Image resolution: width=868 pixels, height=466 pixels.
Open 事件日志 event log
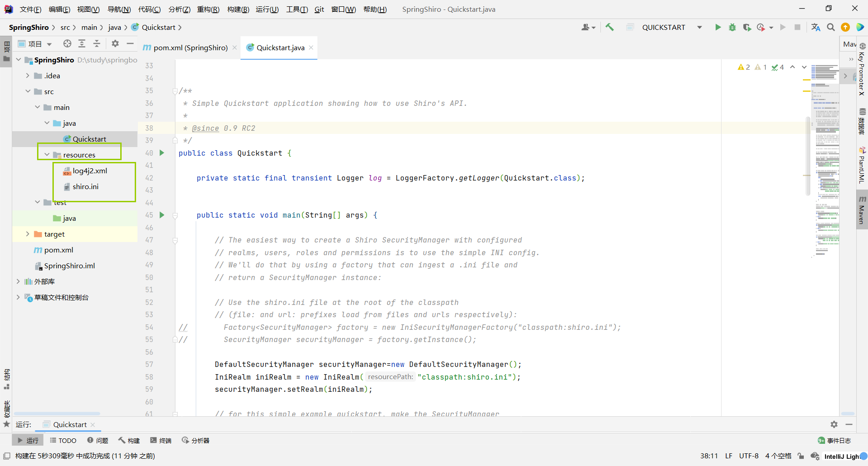[835, 440]
